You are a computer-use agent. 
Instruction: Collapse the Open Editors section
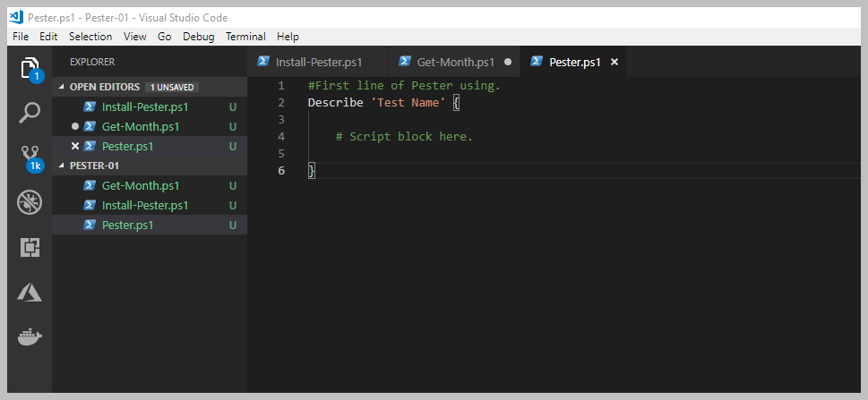coord(62,88)
